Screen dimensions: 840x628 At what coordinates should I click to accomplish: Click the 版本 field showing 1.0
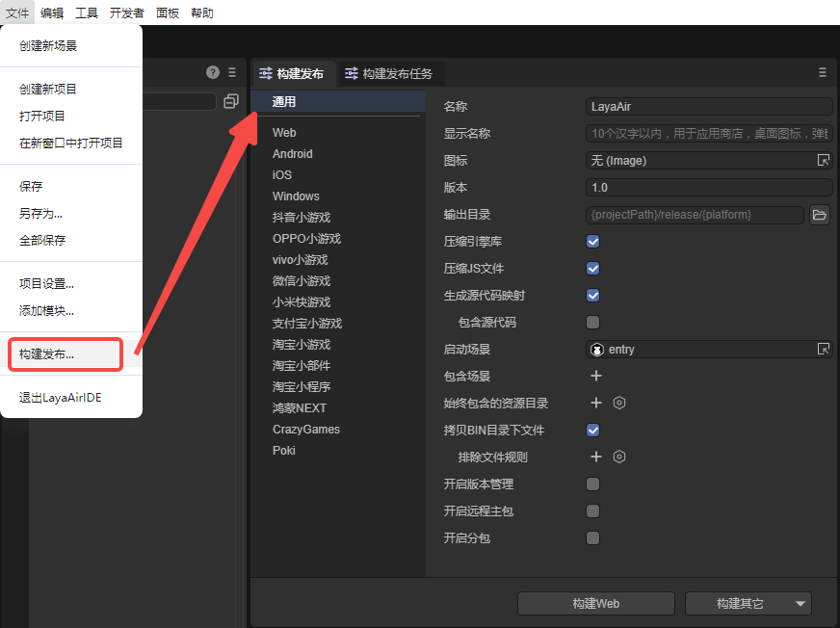click(709, 188)
